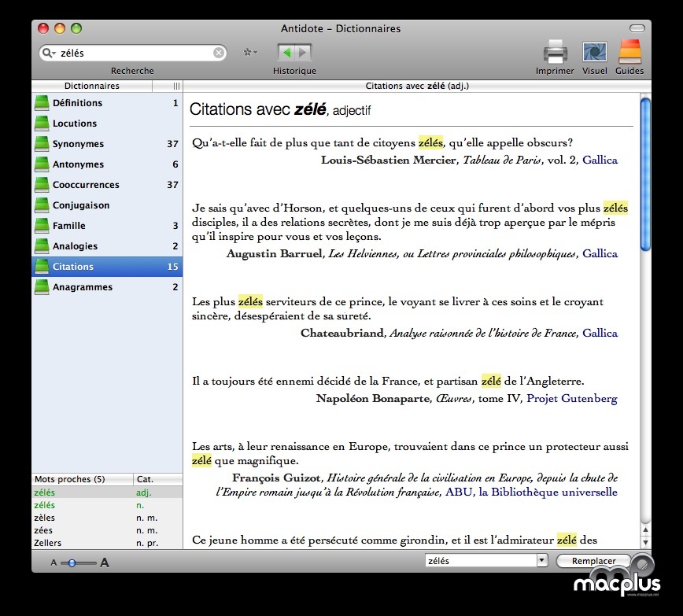Screen dimensions: 683x616
Task: Click the Antonymes book icon
Action: (x=42, y=164)
